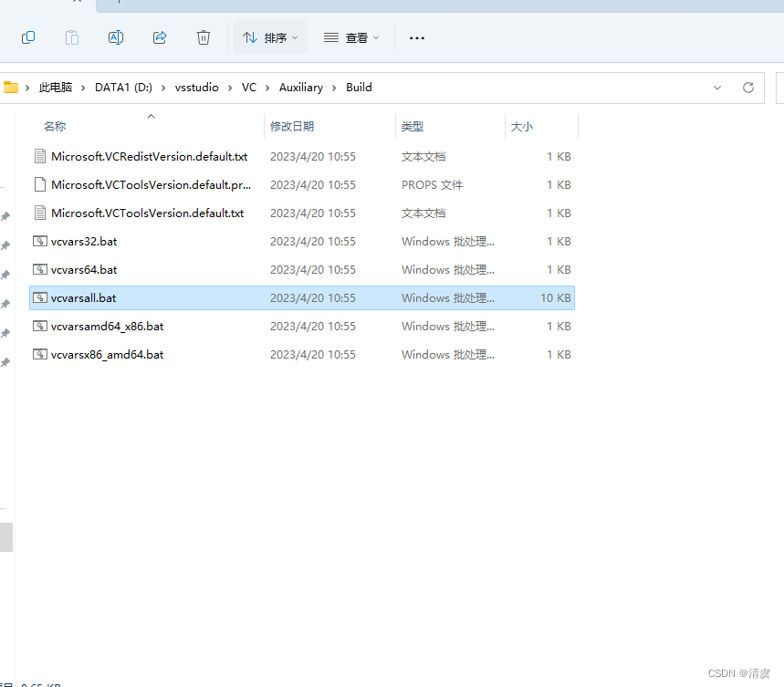This screenshot has height=687, width=784.
Task: Click the Share icon in toolbar
Action: tap(160, 37)
